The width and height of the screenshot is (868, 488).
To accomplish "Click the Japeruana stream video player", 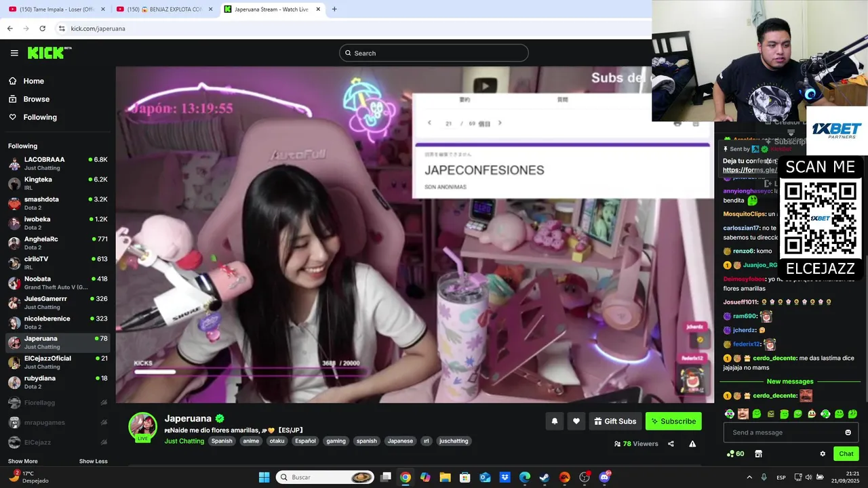I will point(414,235).
